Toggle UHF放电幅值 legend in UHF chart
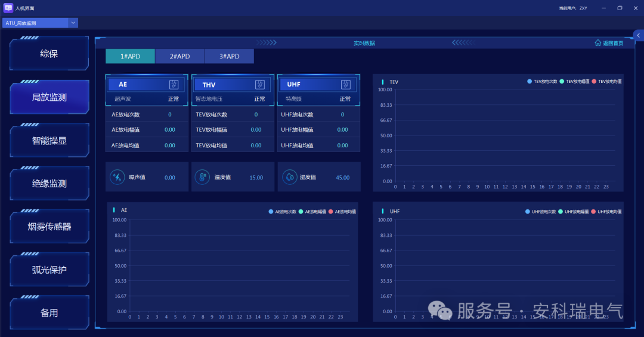The width and height of the screenshot is (644, 337). pyautogui.click(x=574, y=212)
